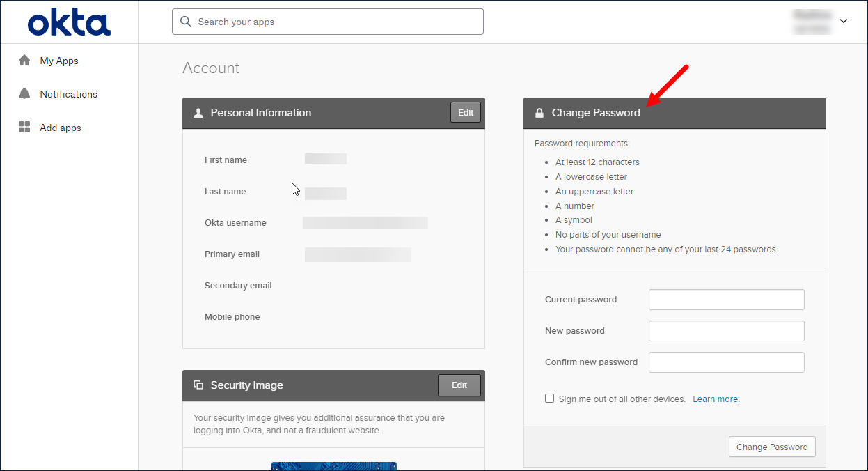
Task: Edit the Security Image section
Action: pyautogui.click(x=459, y=385)
